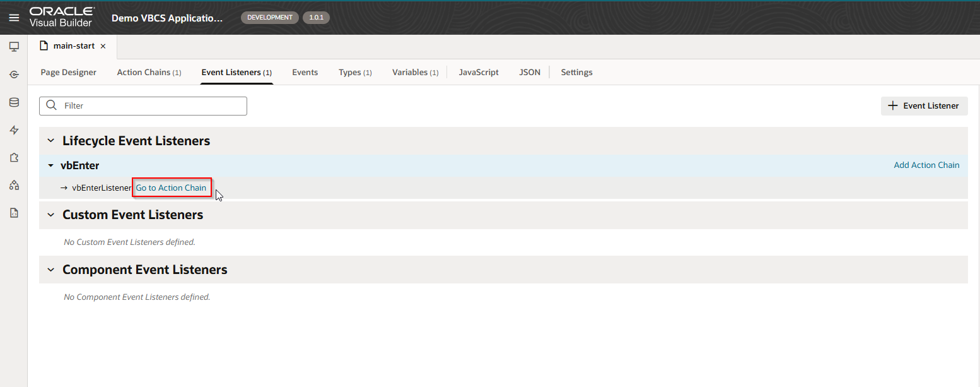Click the magnifier icon in Filter box
The width and height of the screenshot is (980, 387).
[52, 105]
